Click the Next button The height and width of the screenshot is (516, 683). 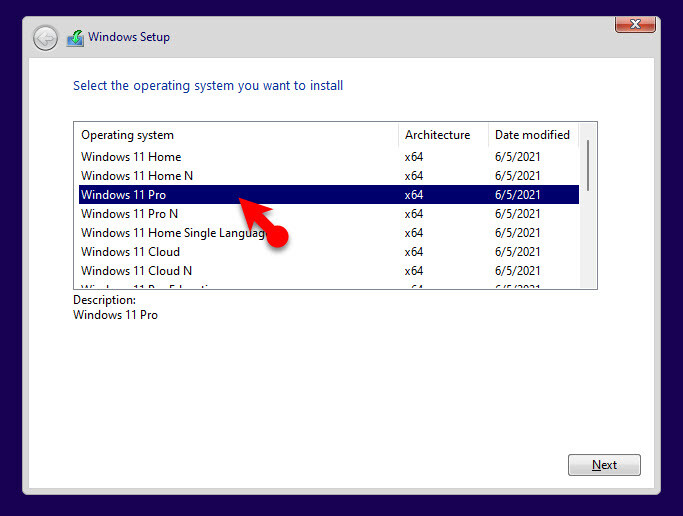pos(604,465)
